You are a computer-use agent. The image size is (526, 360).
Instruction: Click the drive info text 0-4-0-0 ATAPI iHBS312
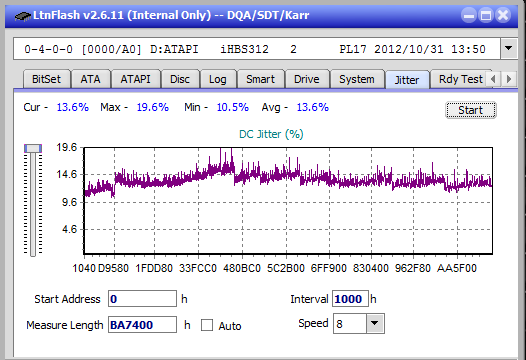[x=255, y=49]
